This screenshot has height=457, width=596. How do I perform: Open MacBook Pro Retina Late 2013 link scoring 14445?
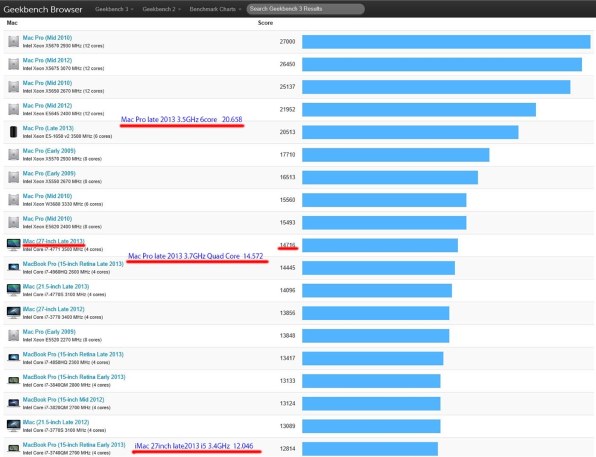coord(73,264)
